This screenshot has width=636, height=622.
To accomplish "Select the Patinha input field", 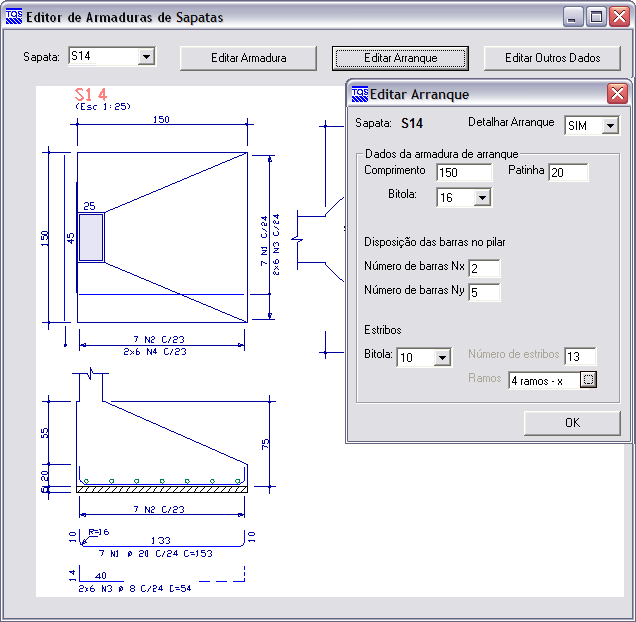I will pyautogui.click(x=568, y=173).
